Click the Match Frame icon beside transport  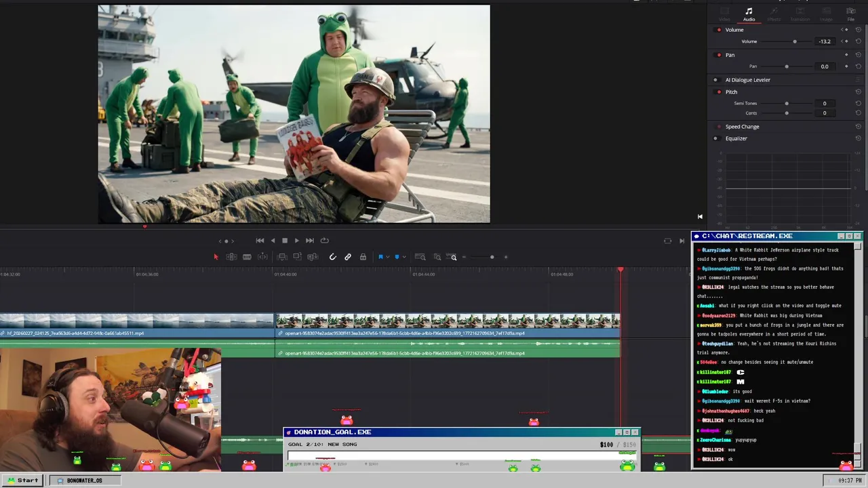[667, 241]
